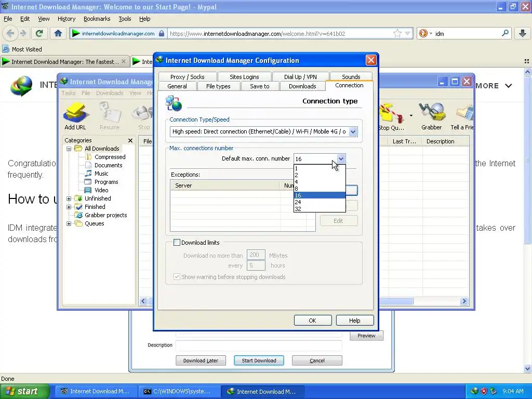Switch to the File types tab

click(218, 86)
